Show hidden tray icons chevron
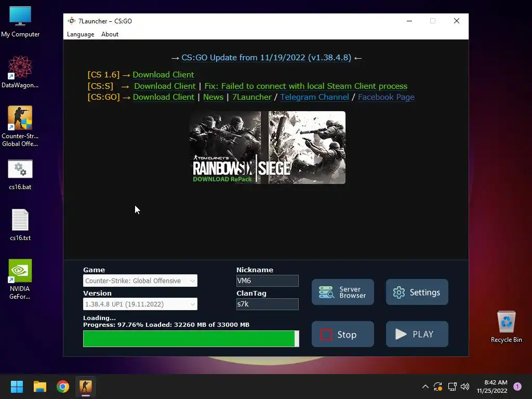Viewport: 532px width, 399px height. pyautogui.click(x=425, y=387)
